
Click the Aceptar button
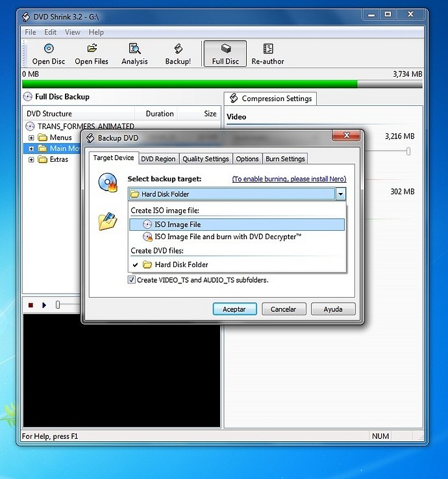point(234,309)
